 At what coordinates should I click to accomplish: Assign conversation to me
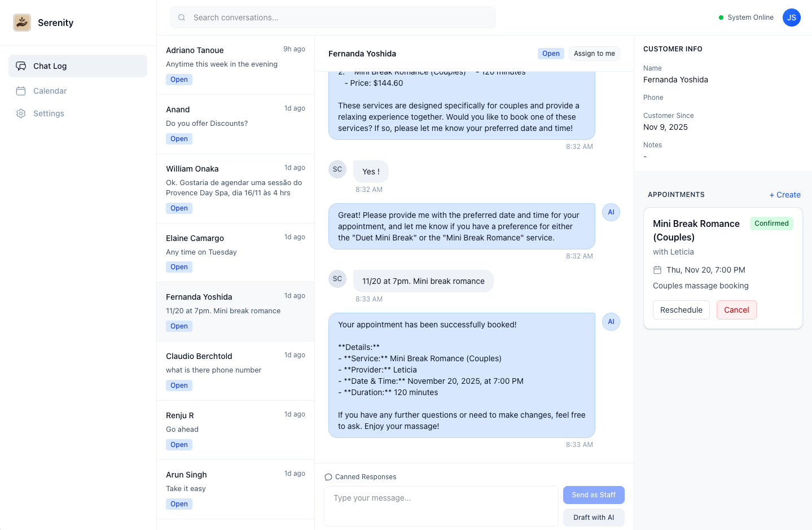click(594, 54)
